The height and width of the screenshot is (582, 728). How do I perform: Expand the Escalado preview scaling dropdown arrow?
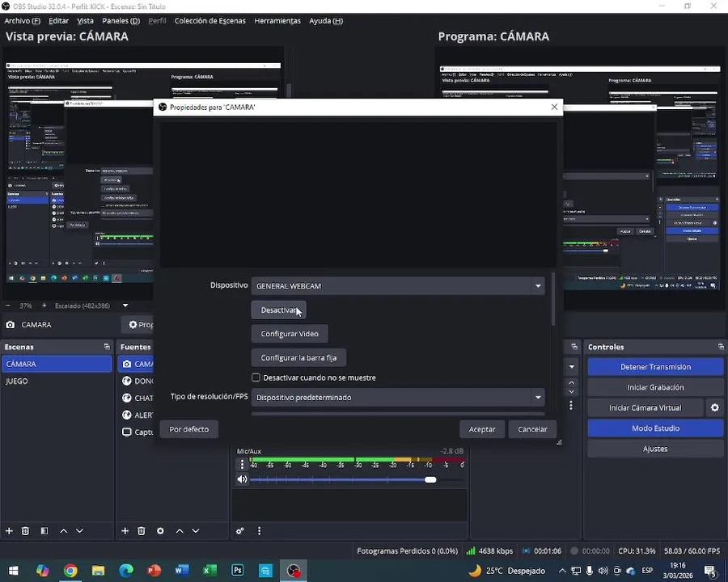125,306
